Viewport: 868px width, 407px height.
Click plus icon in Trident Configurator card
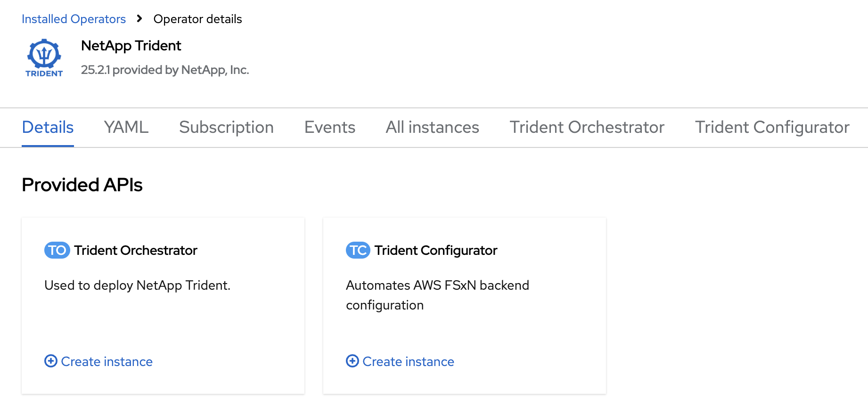tap(352, 361)
